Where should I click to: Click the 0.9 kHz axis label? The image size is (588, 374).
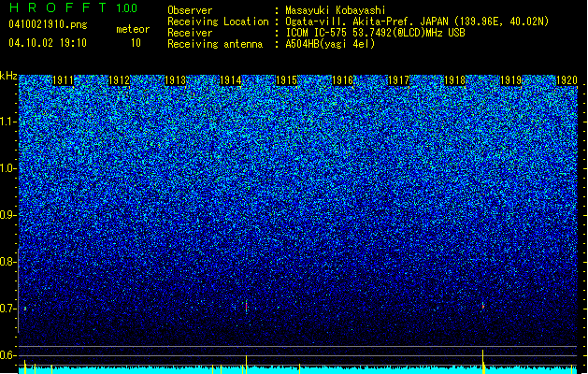[x=8, y=215]
